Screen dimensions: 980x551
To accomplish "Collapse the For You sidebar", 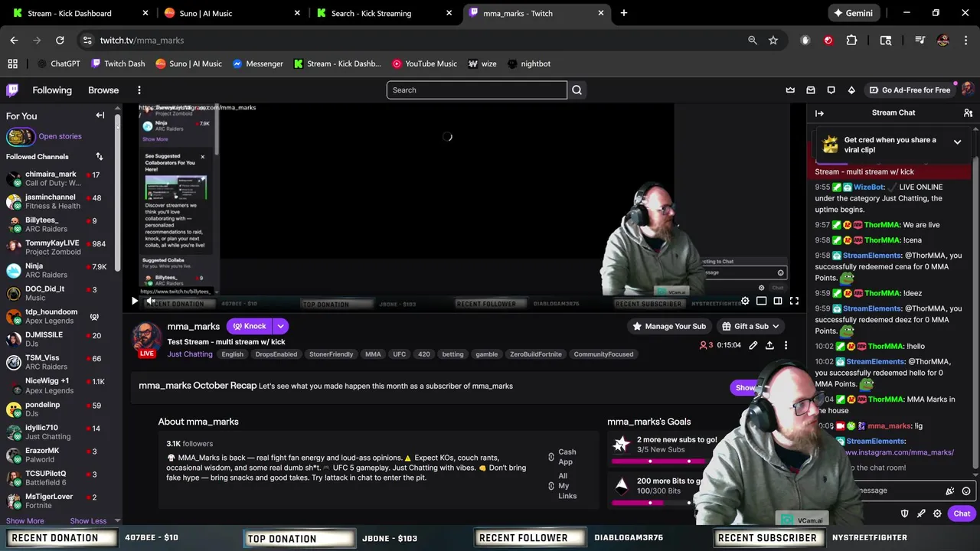I will pyautogui.click(x=100, y=116).
